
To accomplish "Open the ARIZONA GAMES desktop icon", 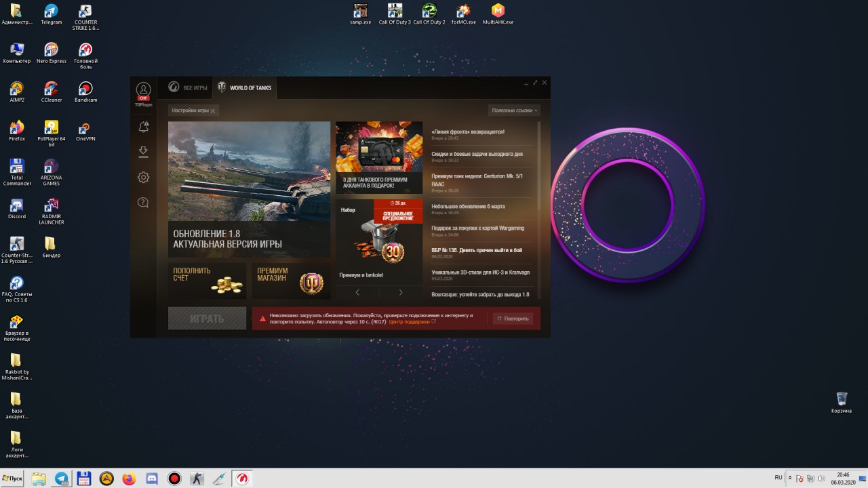I will coord(51,172).
